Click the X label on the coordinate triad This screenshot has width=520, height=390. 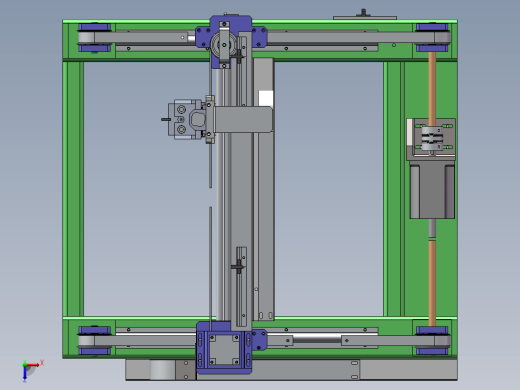point(42,362)
